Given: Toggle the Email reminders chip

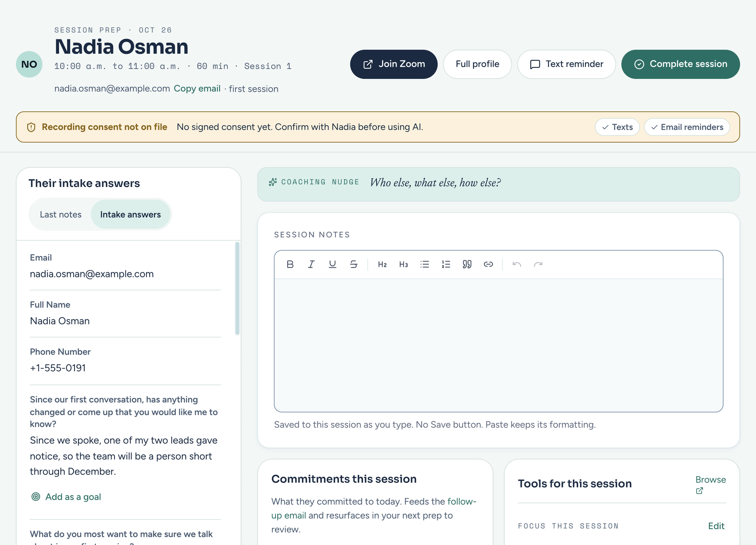Looking at the screenshot, I should coord(687,127).
